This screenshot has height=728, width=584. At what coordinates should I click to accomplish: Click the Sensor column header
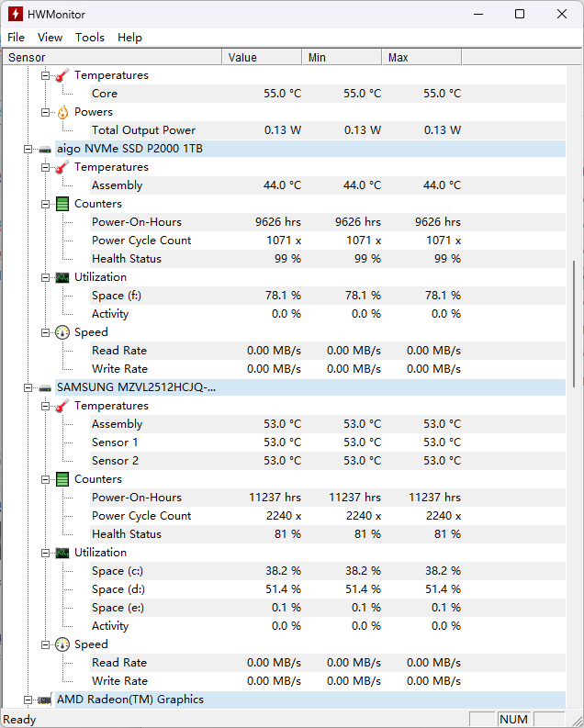(x=110, y=57)
